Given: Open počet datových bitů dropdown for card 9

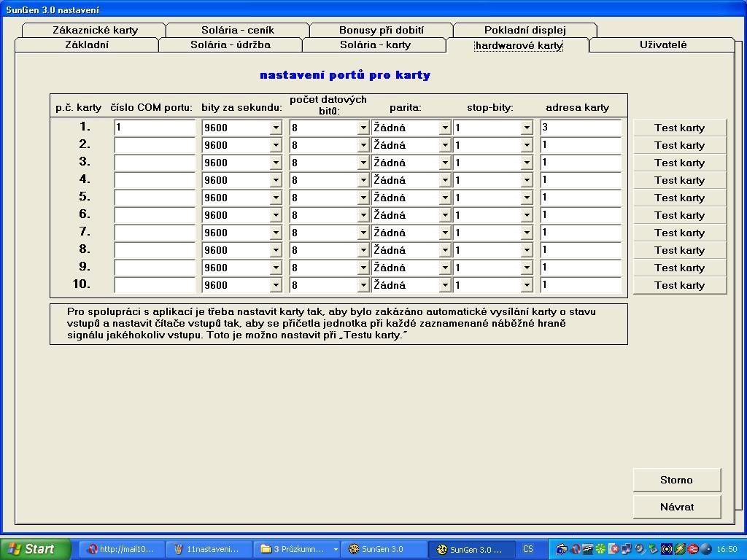Looking at the screenshot, I should (363, 268).
